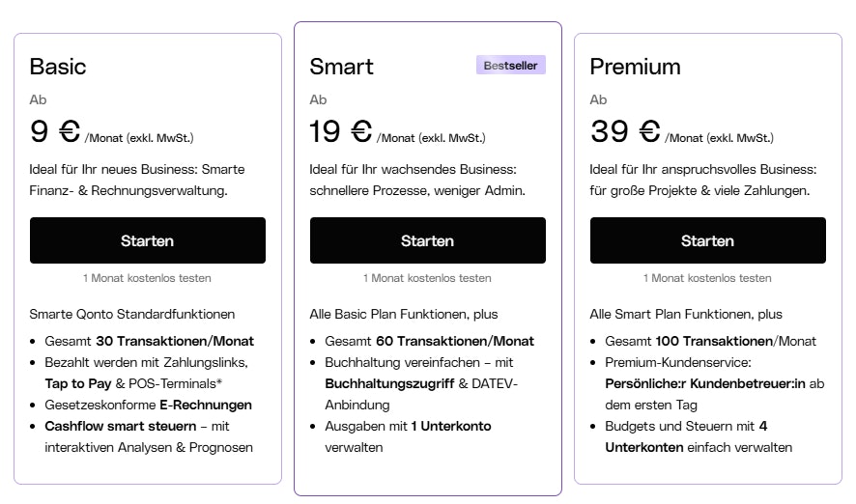Click the 19 € price

(341, 131)
